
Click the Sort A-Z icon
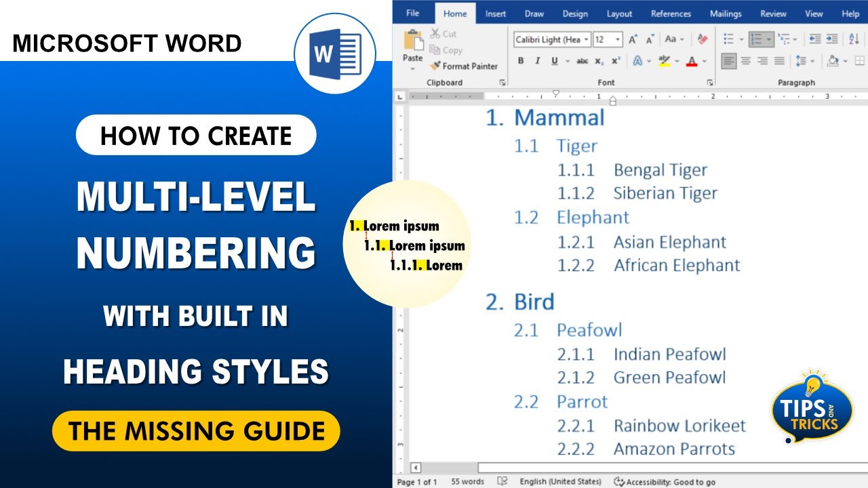[854, 39]
